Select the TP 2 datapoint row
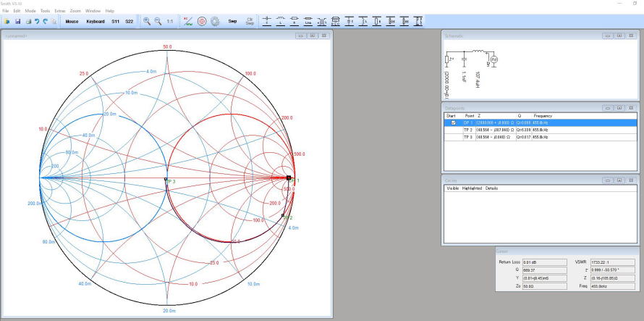The height and width of the screenshot is (321, 644). click(x=541, y=130)
